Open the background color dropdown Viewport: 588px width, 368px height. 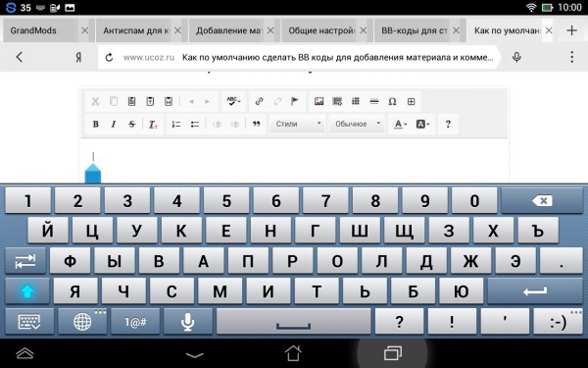(423, 124)
